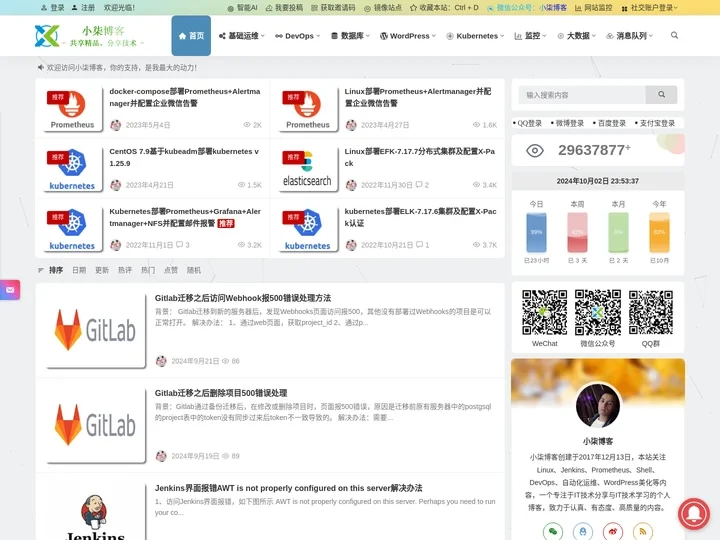
Task: Click author avatar beside 2023年5月4日
Action: pos(116,125)
